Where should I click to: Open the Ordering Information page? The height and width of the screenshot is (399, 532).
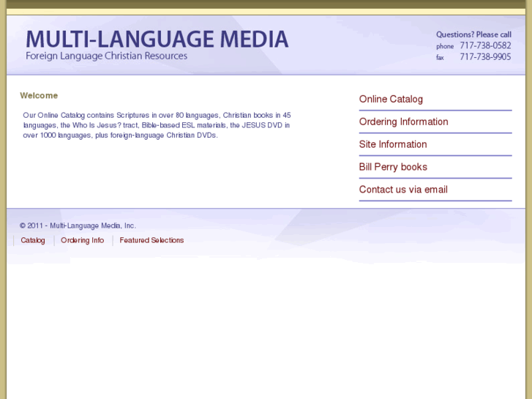(404, 122)
